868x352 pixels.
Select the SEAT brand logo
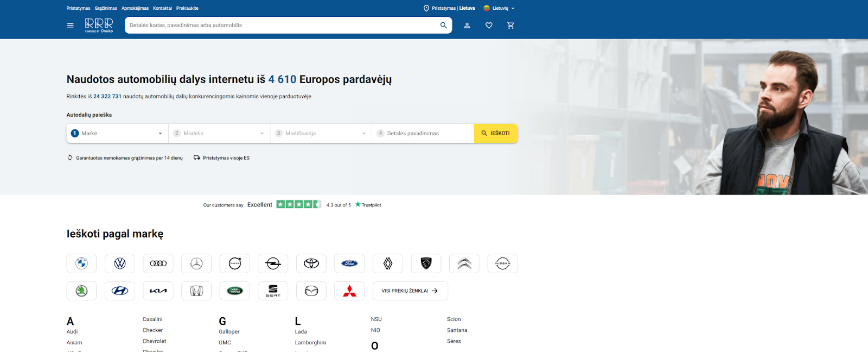pos(273,291)
